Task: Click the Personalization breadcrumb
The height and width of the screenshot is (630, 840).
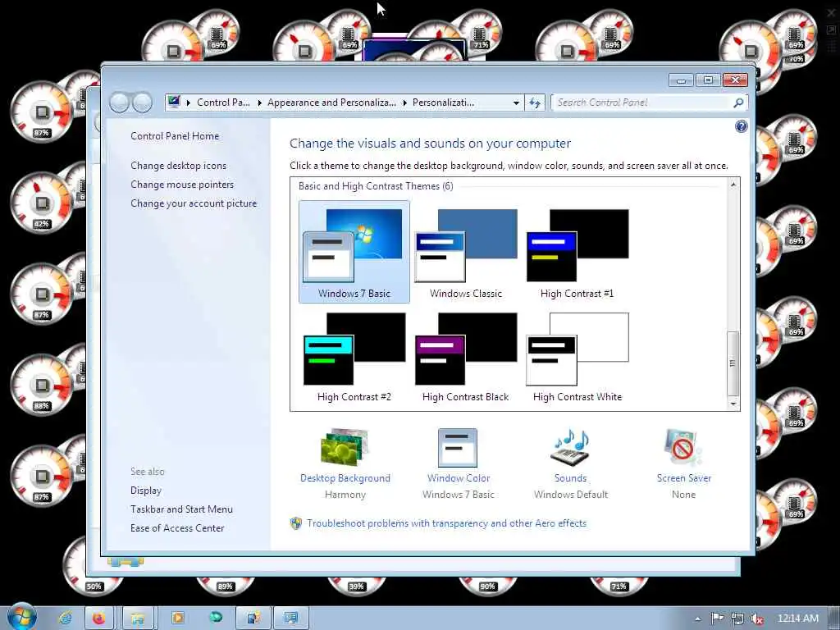Action: (x=443, y=103)
